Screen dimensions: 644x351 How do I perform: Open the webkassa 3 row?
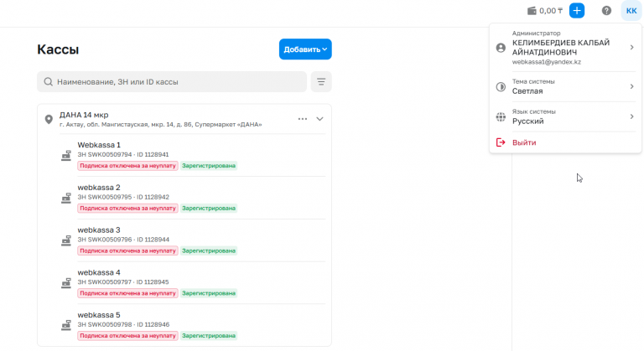(x=192, y=240)
